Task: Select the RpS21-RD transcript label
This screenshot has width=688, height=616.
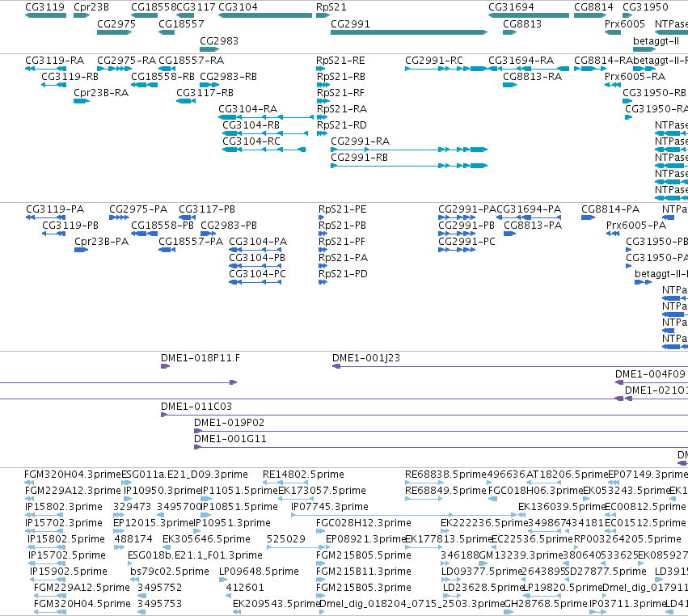Action: tap(341, 125)
